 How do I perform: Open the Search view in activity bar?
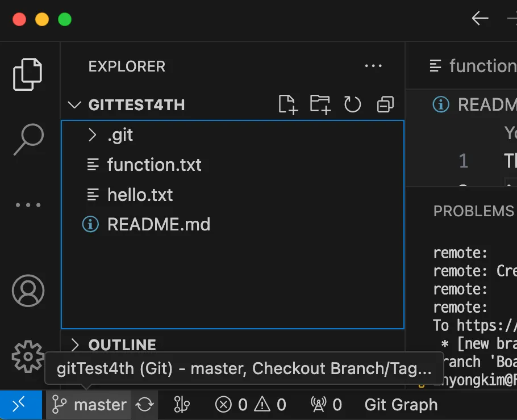27,140
